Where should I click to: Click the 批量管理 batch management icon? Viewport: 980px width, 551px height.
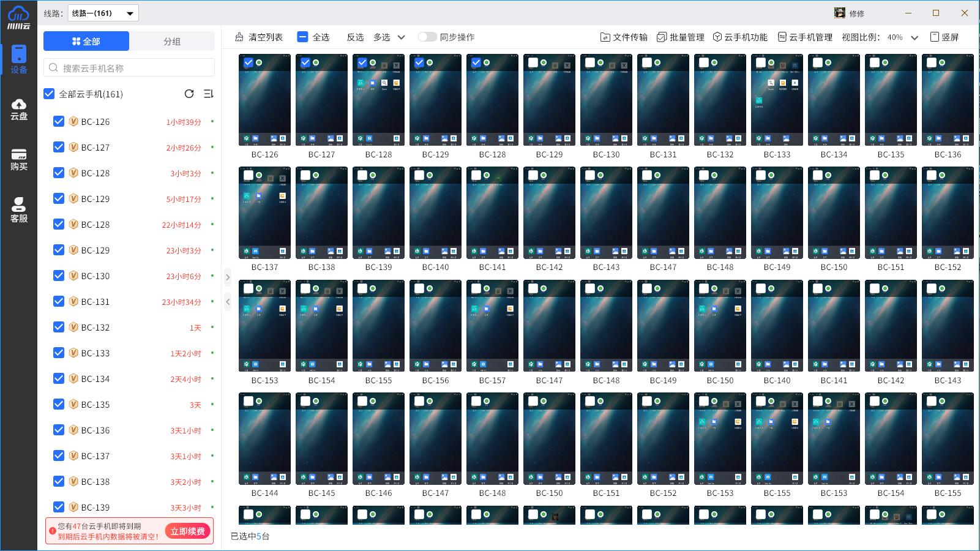point(681,37)
